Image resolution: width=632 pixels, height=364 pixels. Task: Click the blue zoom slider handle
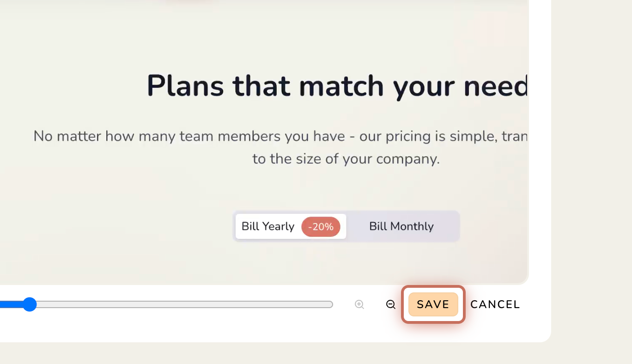pyautogui.click(x=30, y=304)
